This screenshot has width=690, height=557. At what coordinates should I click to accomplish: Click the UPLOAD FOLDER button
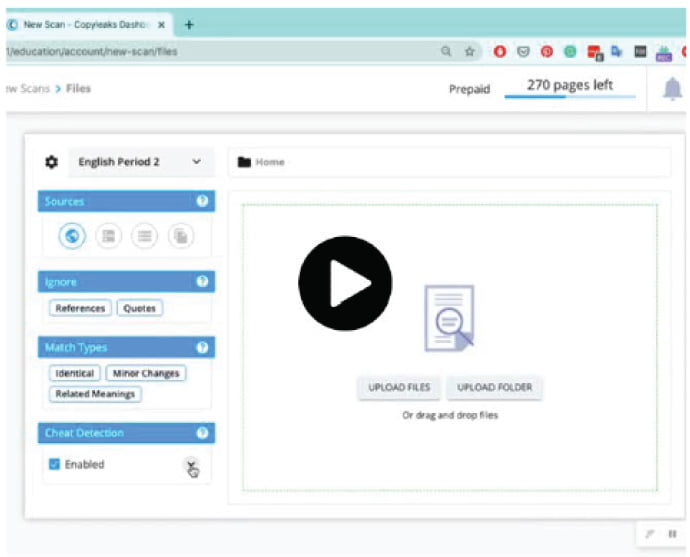[494, 387]
